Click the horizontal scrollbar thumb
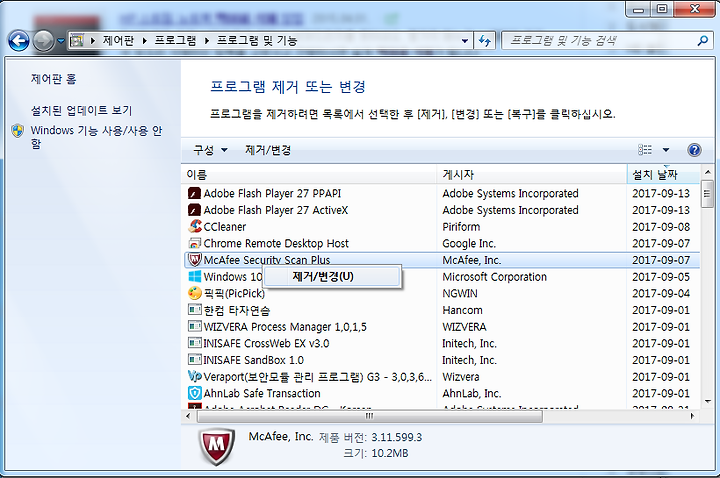 370,416
